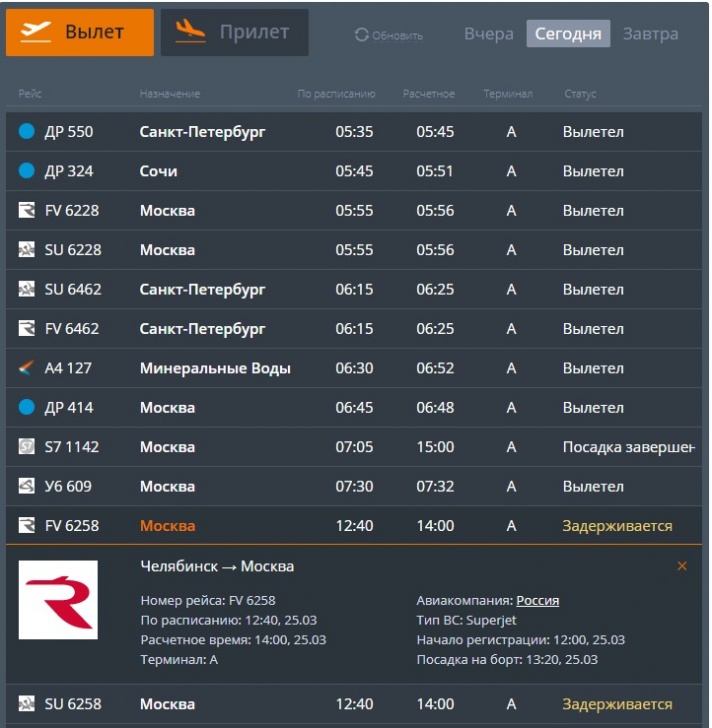Switch to the Вылет departures tab
This screenshot has width=712, height=728.
(80, 33)
